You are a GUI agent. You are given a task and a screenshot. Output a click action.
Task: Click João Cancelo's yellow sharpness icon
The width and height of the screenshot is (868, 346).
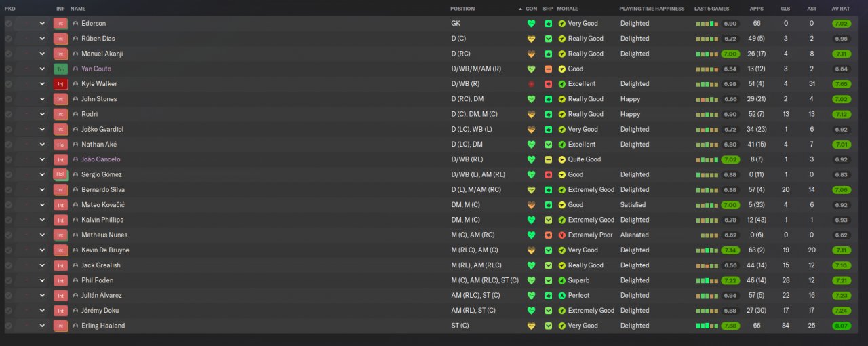(x=549, y=159)
